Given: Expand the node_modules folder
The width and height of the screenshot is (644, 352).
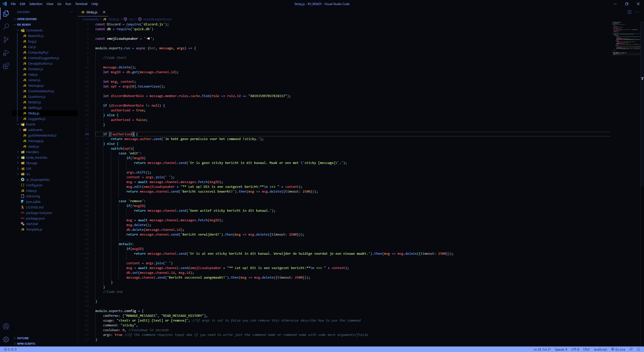Looking at the screenshot, I should click(36, 157).
